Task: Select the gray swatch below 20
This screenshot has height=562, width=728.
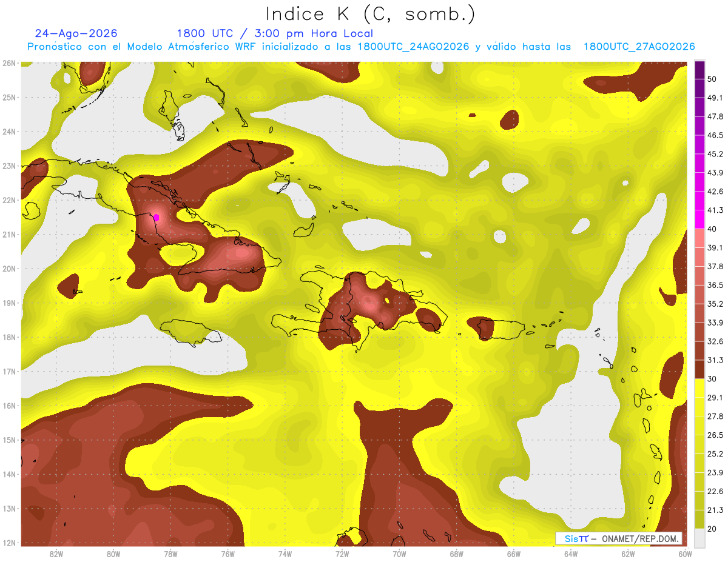Action: point(699,537)
